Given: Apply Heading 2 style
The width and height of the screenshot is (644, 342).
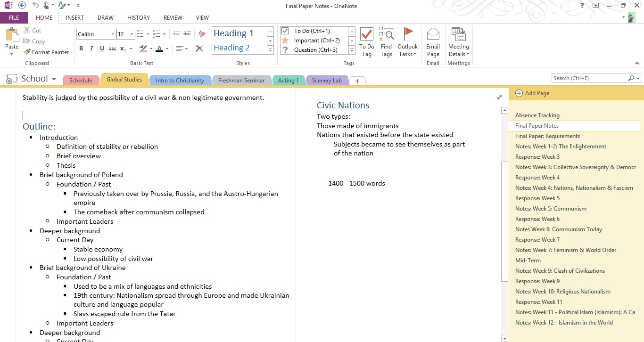Looking at the screenshot, I should click(x=239, y=48).
